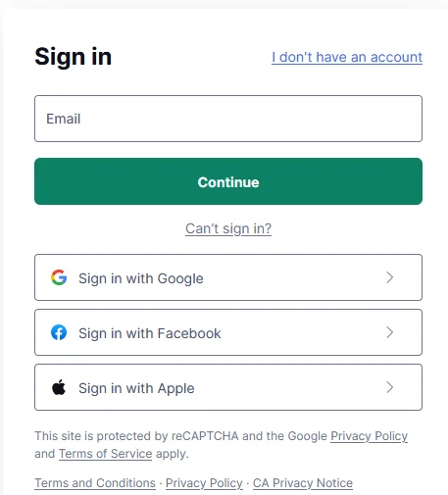Focus the Email input field
Screen dimensions: 448x495
228,119
